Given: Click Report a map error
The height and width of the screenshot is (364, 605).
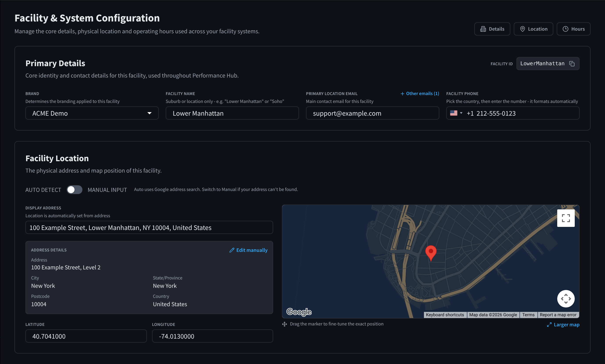Looking at the screenshot, I should point(558,315).
